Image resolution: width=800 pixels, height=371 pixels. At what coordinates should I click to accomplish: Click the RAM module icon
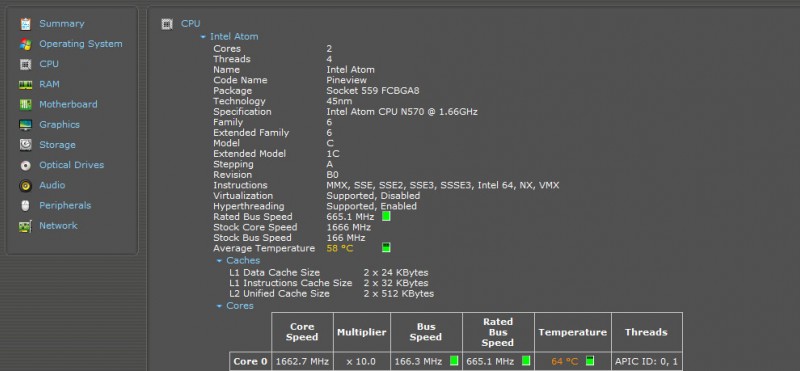click(x=26, y=85)
